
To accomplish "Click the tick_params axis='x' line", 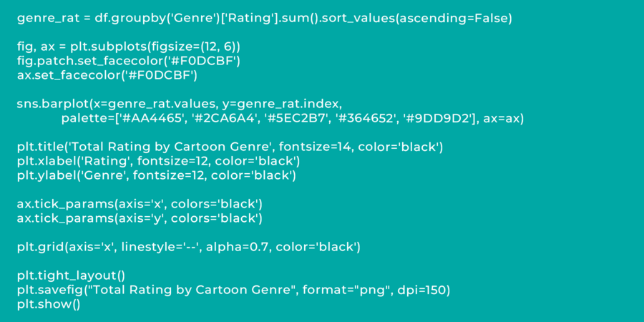I will tap(140, 204).
